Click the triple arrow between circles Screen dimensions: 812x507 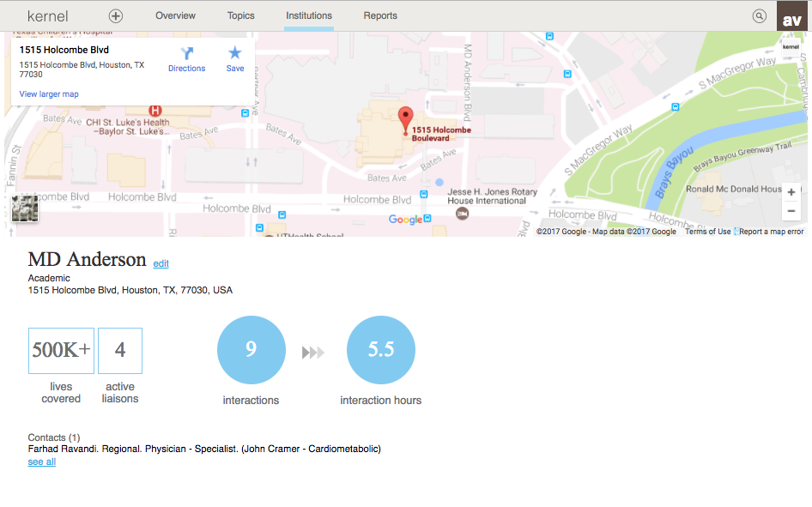[313, 353]
